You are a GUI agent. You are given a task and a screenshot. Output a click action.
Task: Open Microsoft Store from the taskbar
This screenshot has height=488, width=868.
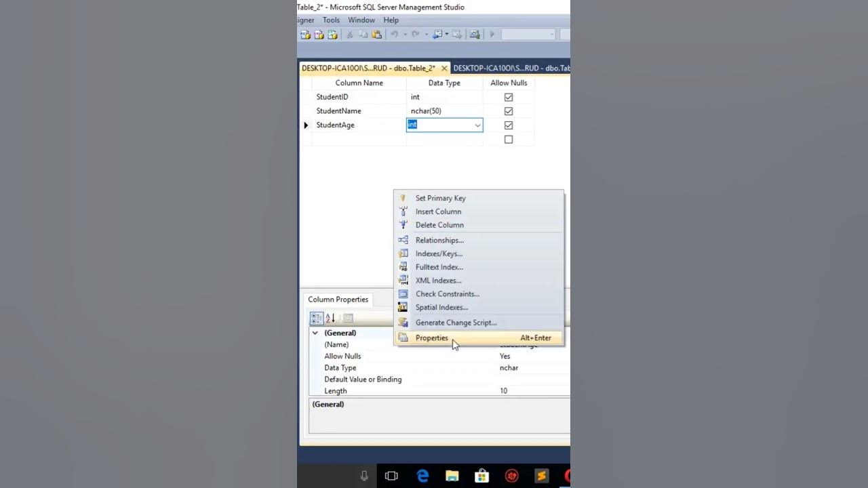(x=481, y=476)
